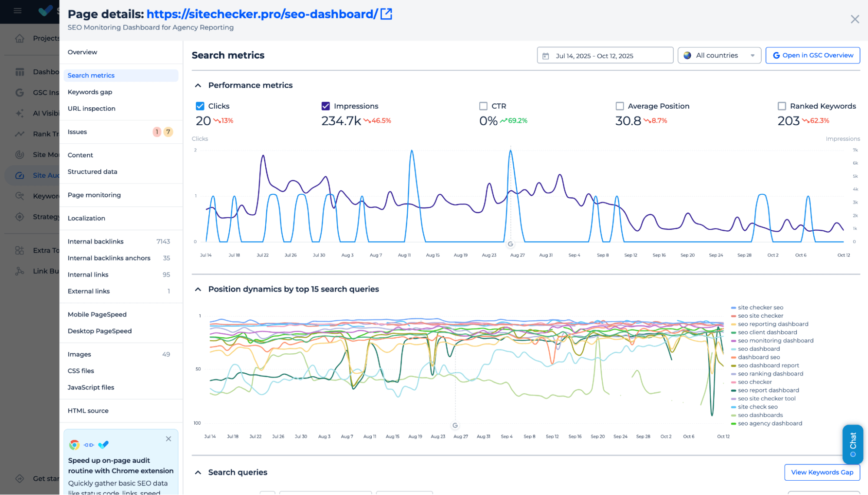Click the Link Building sidebar icon
This screenshot has height=495, width=868.
coord(20,271)
